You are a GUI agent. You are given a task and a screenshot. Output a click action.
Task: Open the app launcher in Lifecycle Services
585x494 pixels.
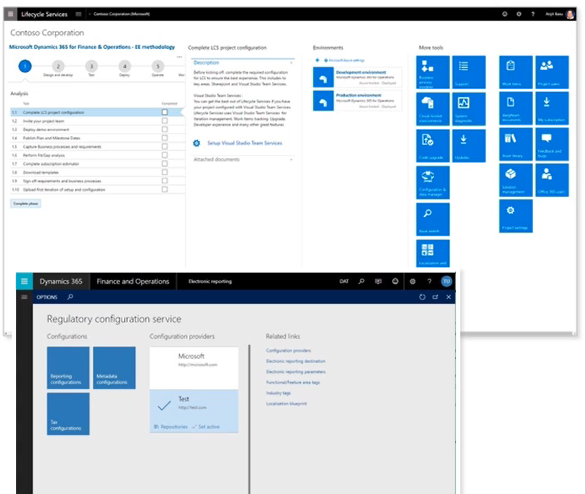[x=10, y=14]
